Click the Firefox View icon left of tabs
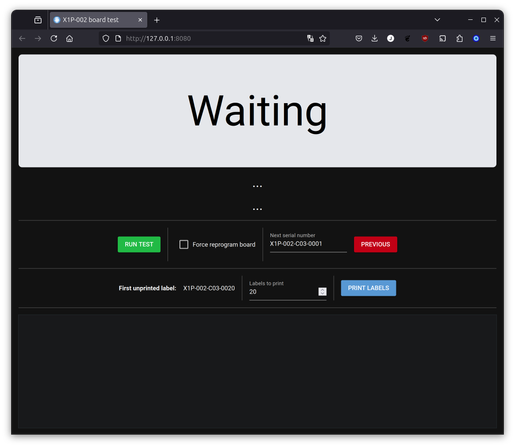The width and height of the screenshot is (515, 447). (38, 20)
